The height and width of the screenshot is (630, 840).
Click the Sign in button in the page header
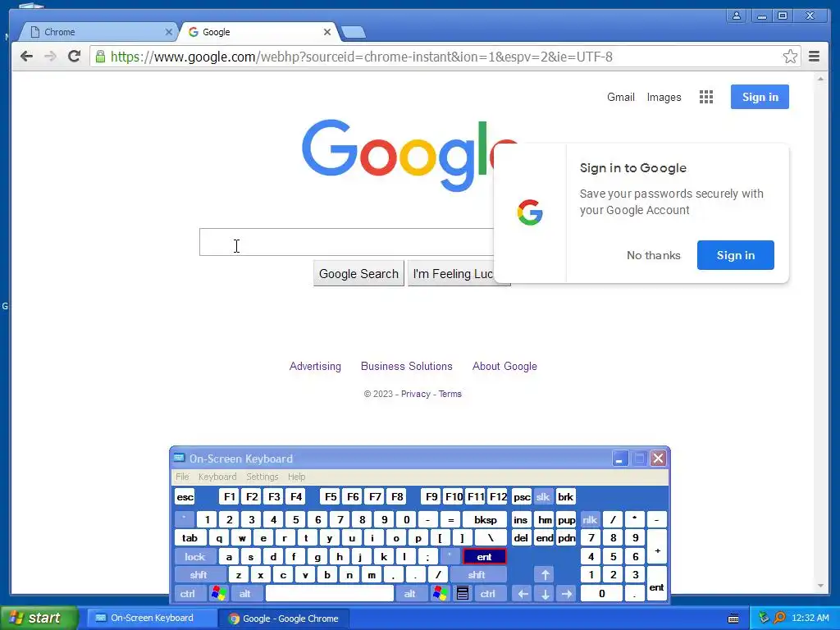[760, 97]
